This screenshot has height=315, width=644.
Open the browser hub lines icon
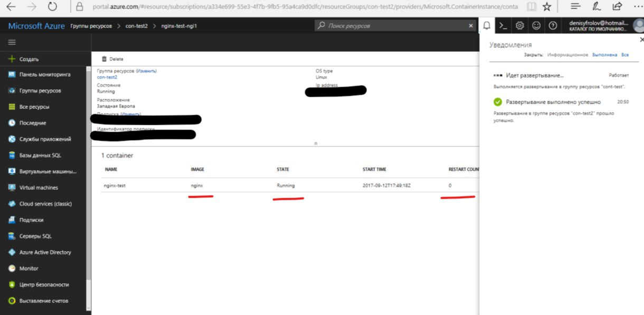coord(576,7)
